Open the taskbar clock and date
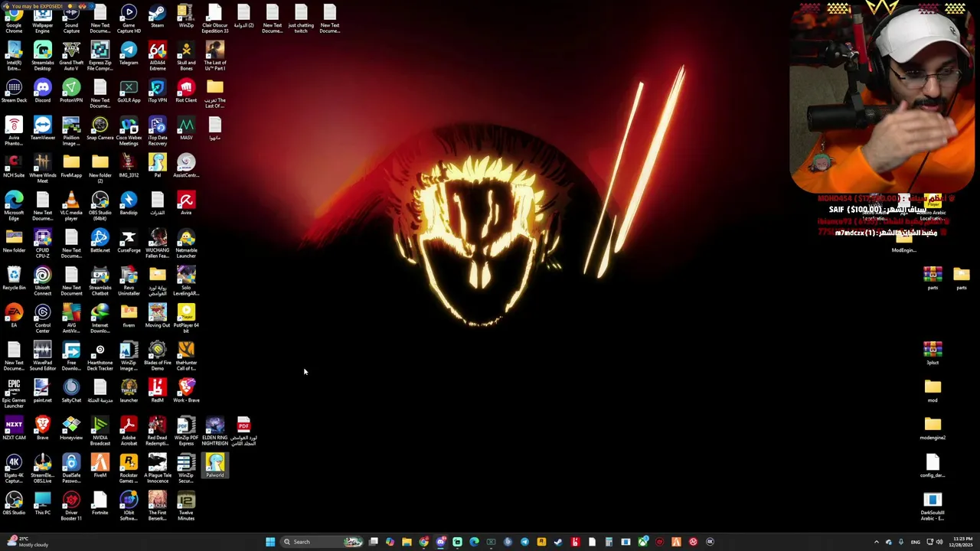Image resolution: width=980 pixels, height=551 pixels. pos(962,542)
